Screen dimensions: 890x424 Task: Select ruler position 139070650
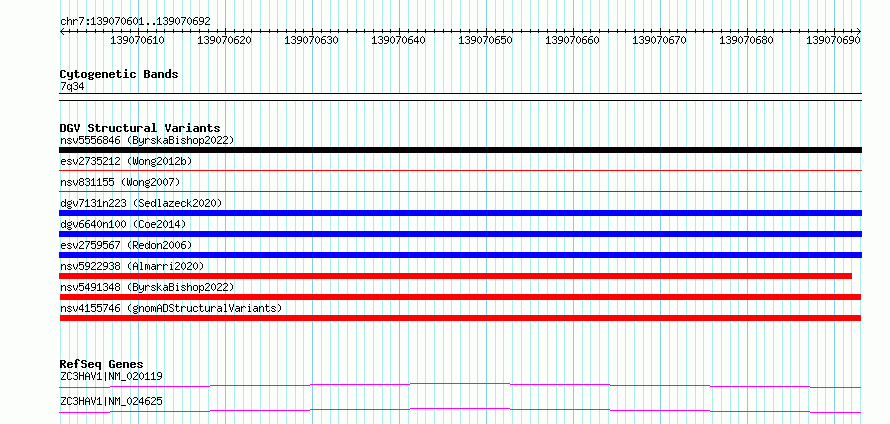tap(485, 40)
